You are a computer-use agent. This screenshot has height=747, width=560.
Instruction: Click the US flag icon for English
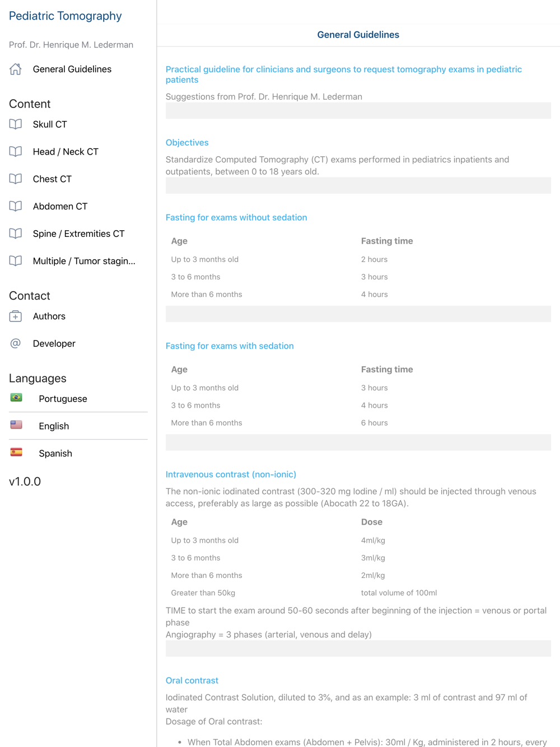[16, 426]
